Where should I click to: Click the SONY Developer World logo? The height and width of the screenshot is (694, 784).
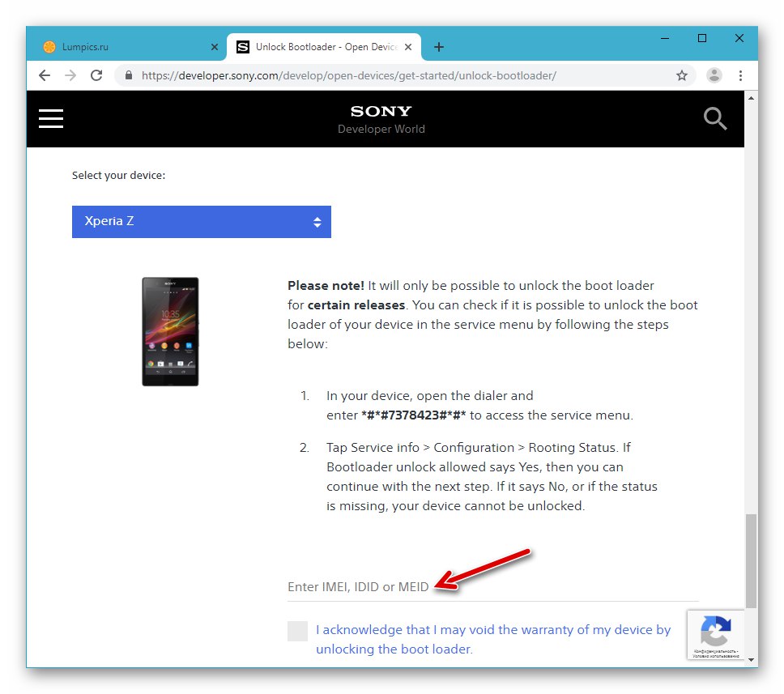(381, 117)
